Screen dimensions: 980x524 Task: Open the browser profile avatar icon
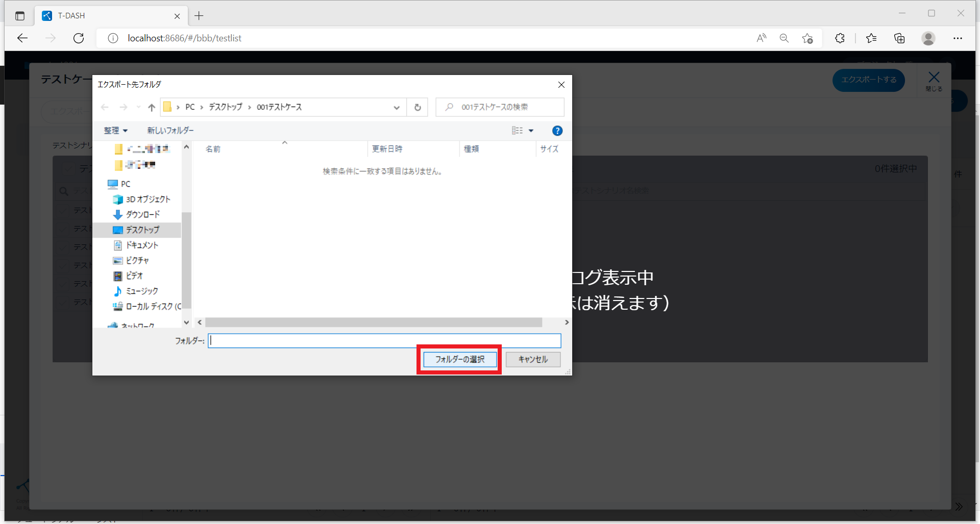(x=928, y=38)
